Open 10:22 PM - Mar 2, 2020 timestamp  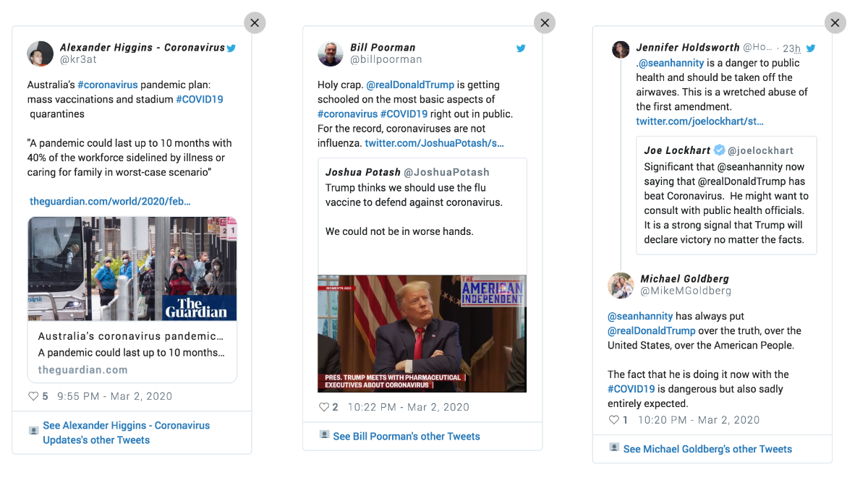point(409,407)
